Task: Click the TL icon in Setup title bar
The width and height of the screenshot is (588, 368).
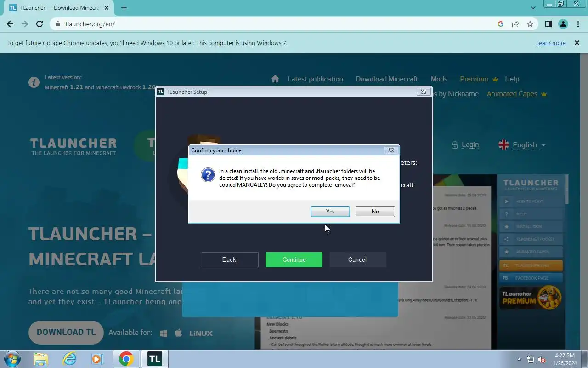Action: (161, 92)
